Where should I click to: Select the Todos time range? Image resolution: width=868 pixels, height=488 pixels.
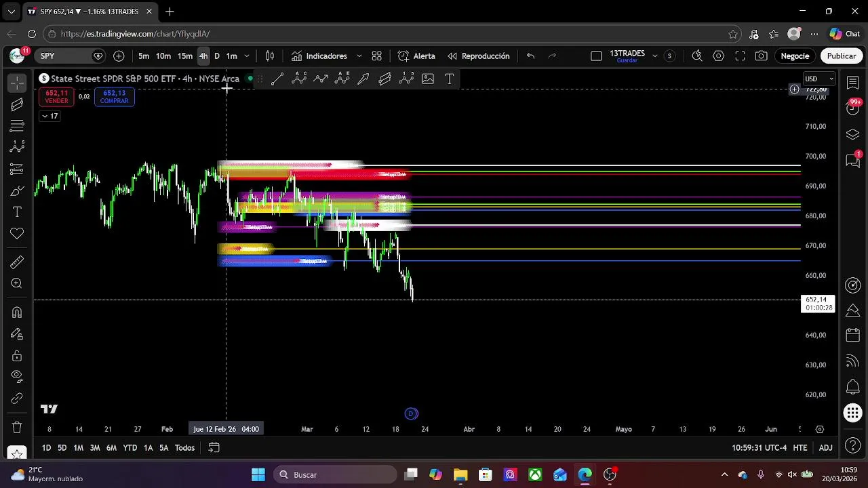click(x=184, y=448)
